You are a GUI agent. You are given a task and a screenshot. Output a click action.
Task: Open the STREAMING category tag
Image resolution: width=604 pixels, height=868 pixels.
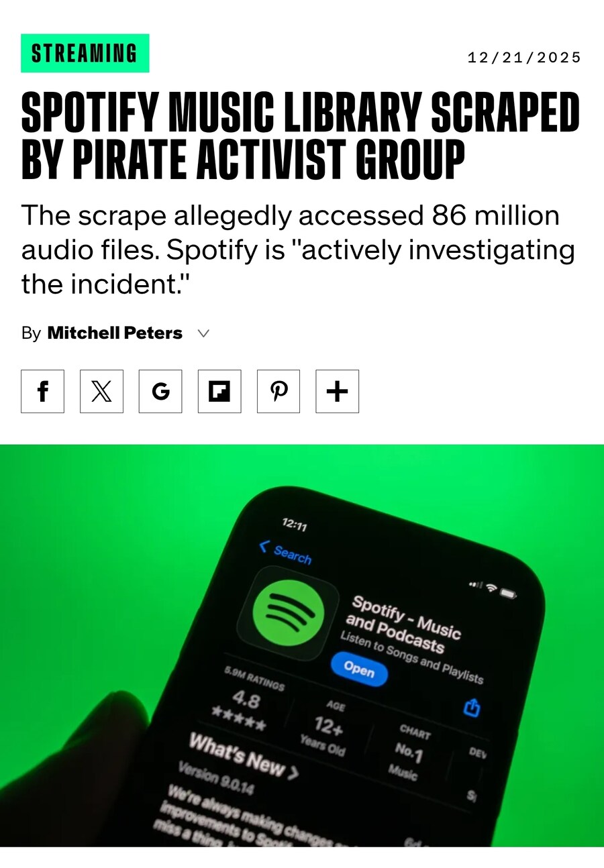pos(85,53)
